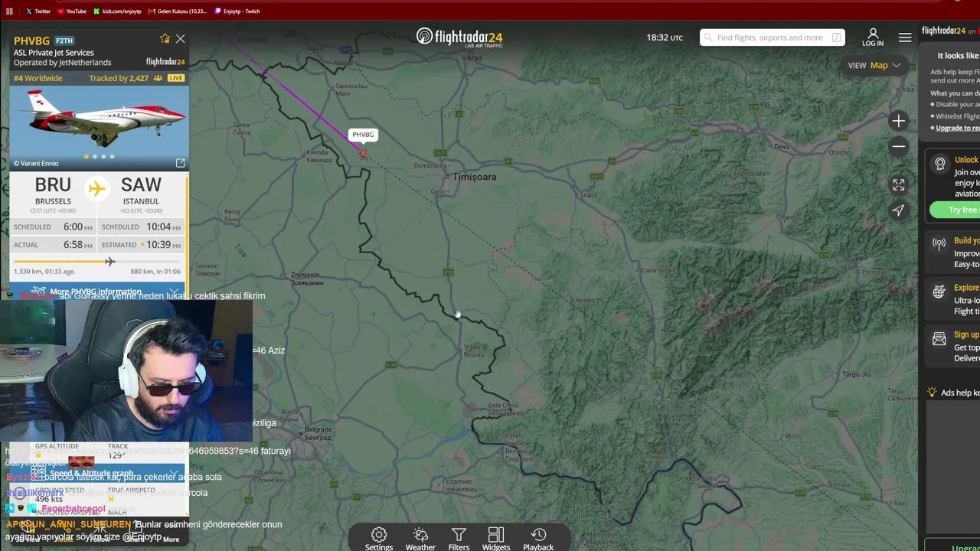Click the PHVBG label on the map
This screenshot has height=551, width=980.
click(363, 135)
